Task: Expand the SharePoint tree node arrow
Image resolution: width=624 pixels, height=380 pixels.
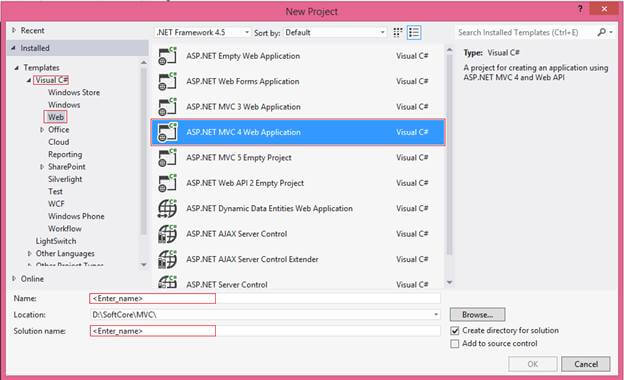Action: [42, 167]
